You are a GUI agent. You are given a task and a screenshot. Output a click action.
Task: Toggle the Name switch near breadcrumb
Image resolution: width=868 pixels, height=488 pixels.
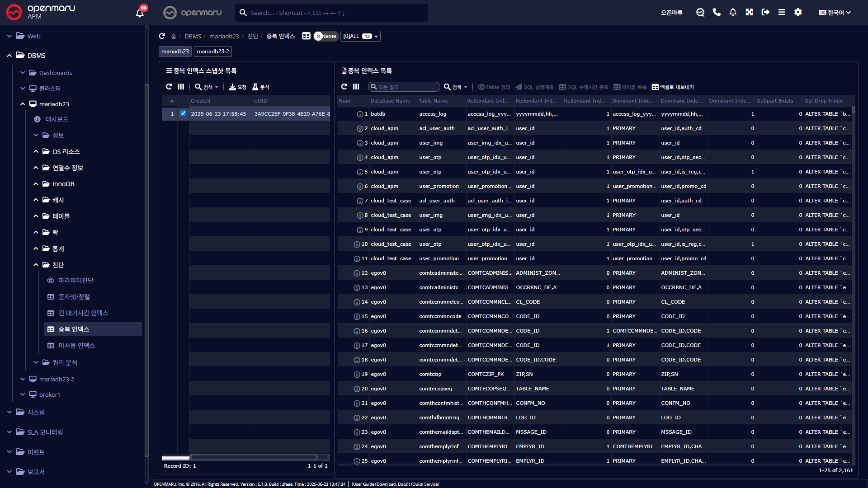pos(325,36)
